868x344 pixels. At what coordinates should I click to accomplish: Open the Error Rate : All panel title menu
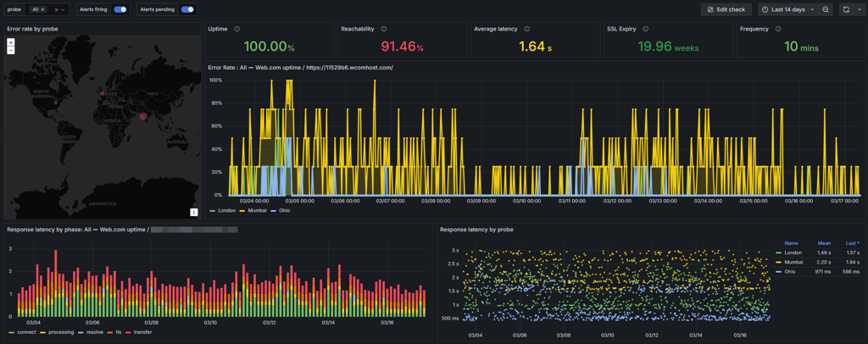[x=301, y=68]
